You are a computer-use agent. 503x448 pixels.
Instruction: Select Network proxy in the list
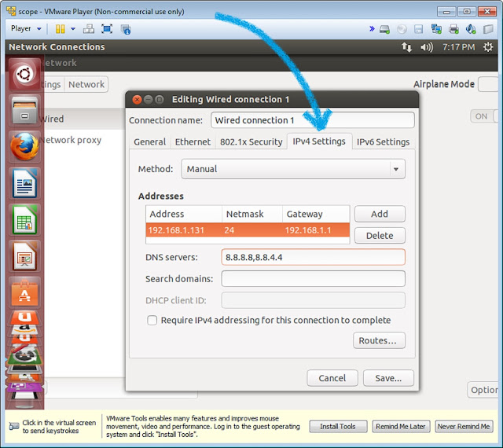(x=84, y=140)
